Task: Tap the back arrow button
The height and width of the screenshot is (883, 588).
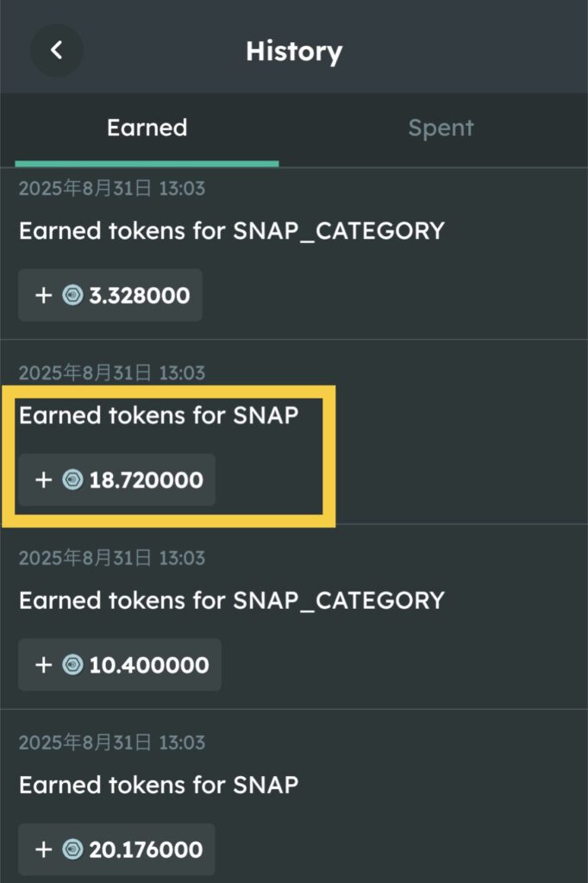Action: tap(57, 50)
